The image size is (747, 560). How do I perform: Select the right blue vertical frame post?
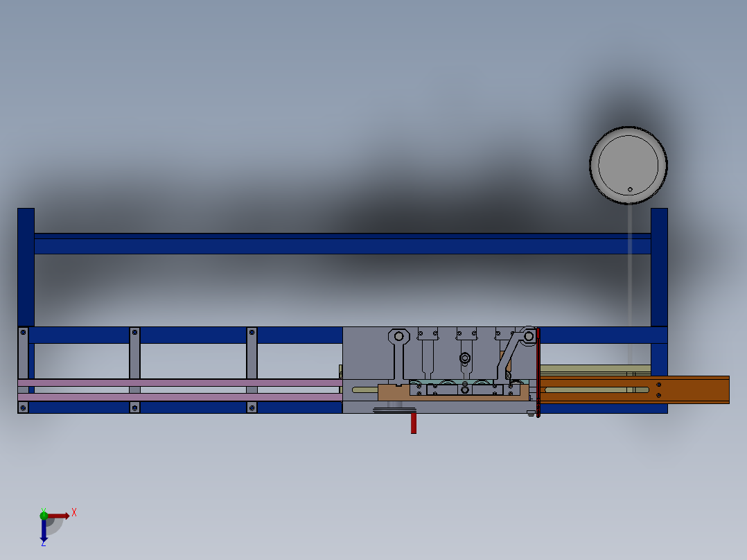point(660,267)
